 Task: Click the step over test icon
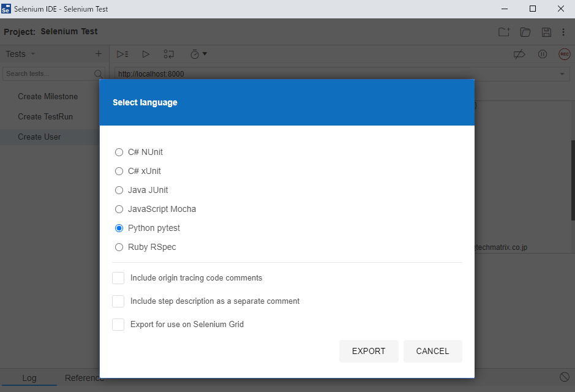[168, 55]
